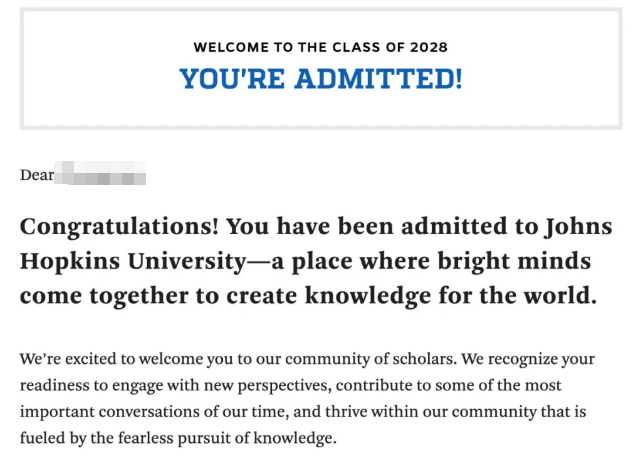Image resolution: width=636 pixels, height=457 pixels.
Task: Click the word "ADMITTED!" in the banner
Action: pyautogui.click(x=385, y=78)
